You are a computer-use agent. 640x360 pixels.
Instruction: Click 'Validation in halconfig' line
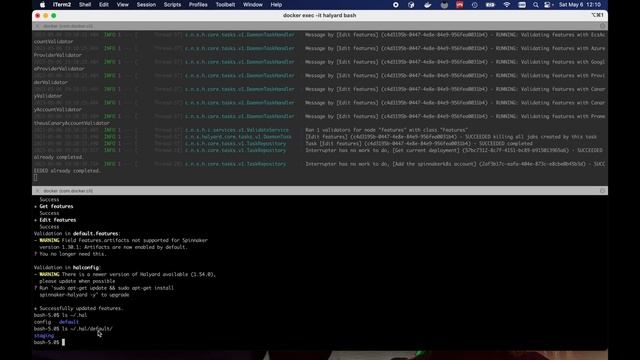(x=67, y=268)
